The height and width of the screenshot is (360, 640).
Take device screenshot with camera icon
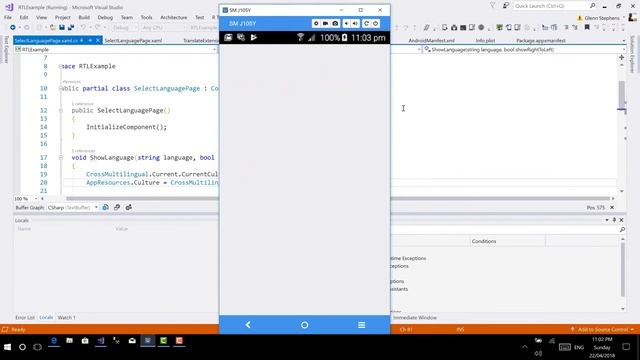(335, 24)
